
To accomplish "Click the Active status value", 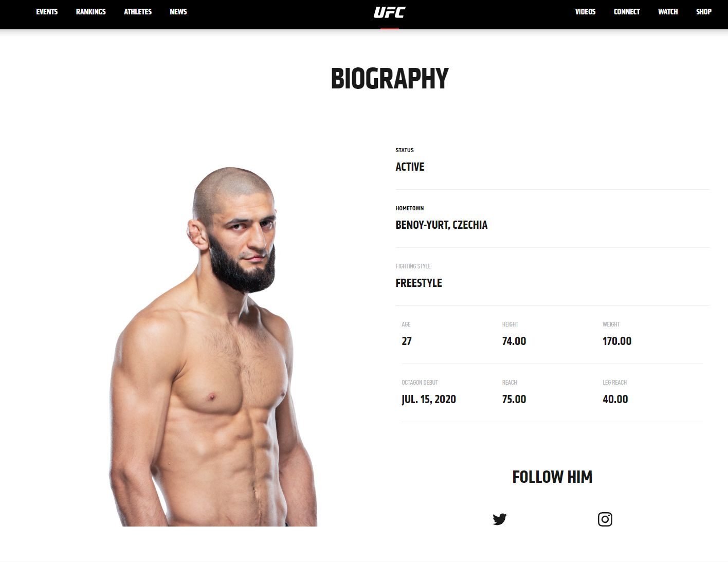I will click(x=410, y=167).
